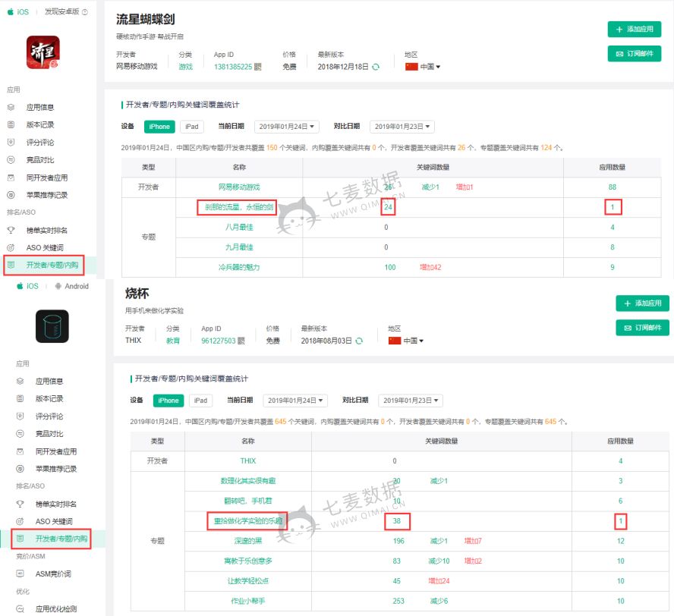Open the China region dropdown for 流星蝴蝶剑

click(x=423, y=67)
